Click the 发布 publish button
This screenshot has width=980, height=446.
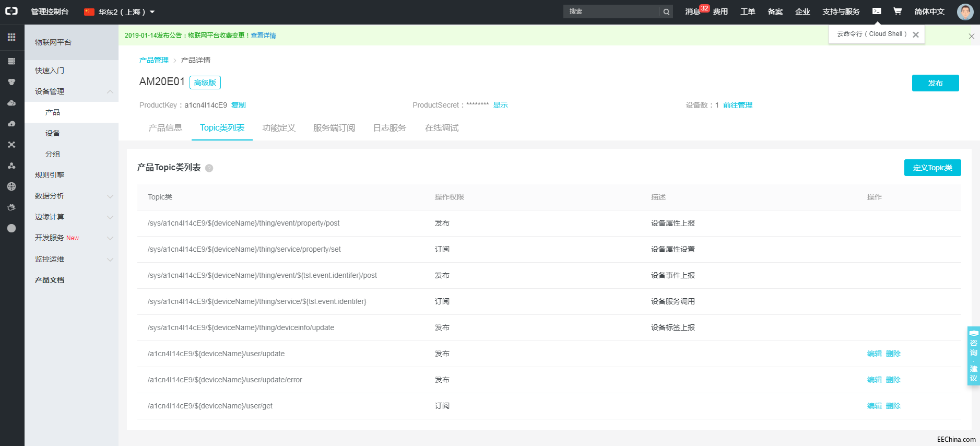[935, 83]
